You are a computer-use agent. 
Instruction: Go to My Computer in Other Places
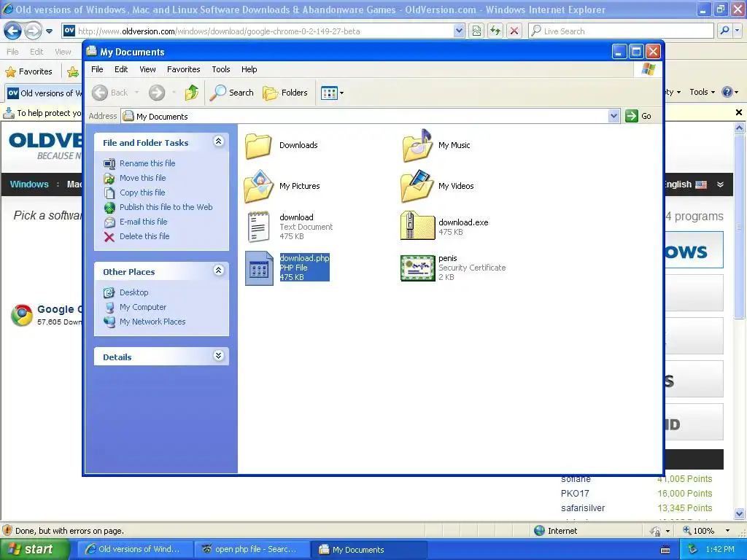pyautogui.click(x=143, y=307)
